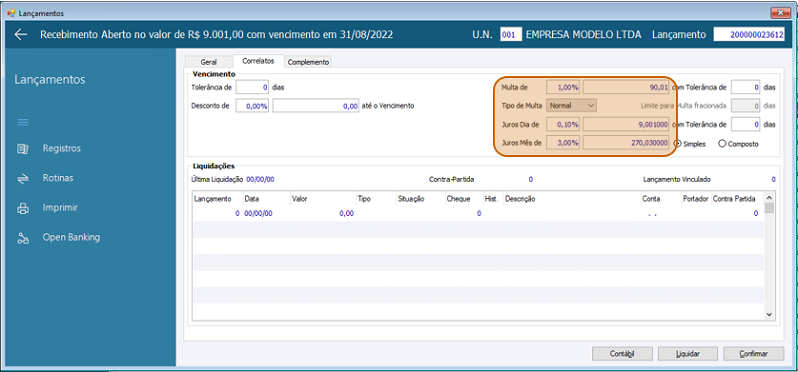Click the Hist. column header
The width and height of the screenshot is (798, 372).
[x=492, y=199]
